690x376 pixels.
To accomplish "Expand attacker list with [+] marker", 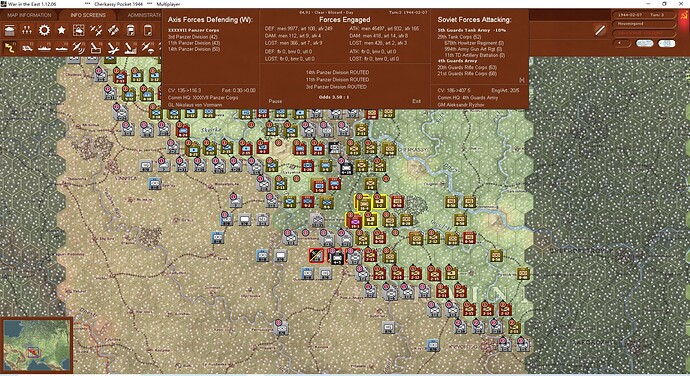I will [x=521, y=80].
